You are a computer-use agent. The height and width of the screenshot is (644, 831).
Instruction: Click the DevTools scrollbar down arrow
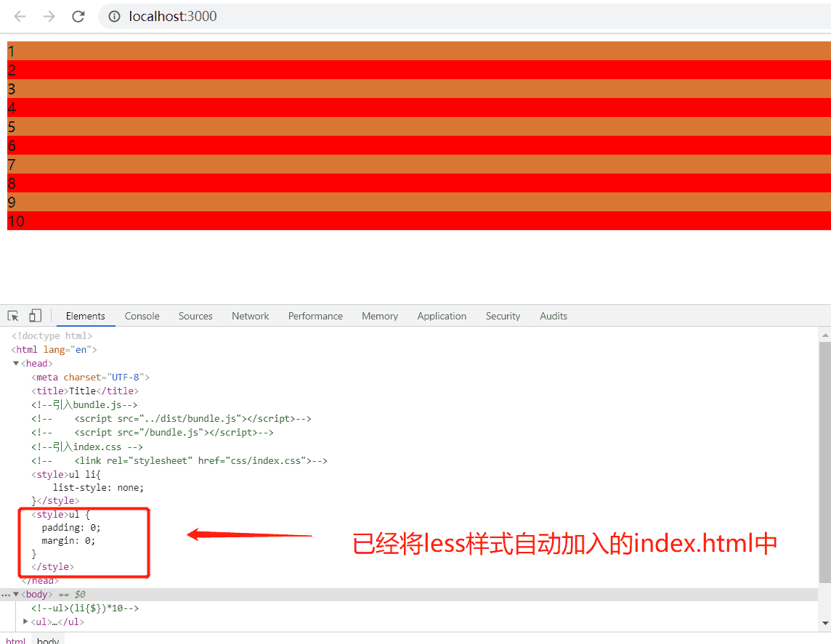click(x=825, y=624)
